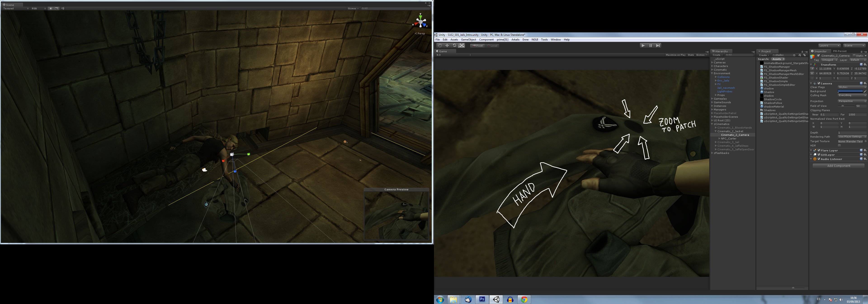The image size is (868, 304).
Task: Disable the Flare Layer component checkbox
Action: [819, 151]
